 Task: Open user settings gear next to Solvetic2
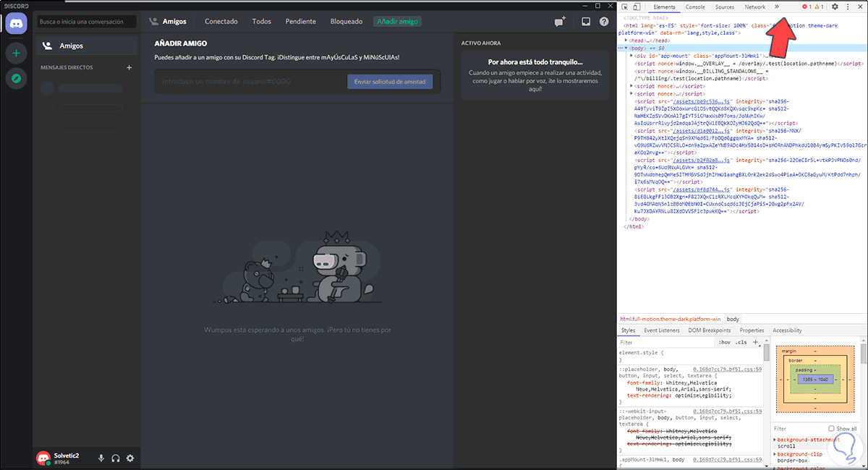130,458
